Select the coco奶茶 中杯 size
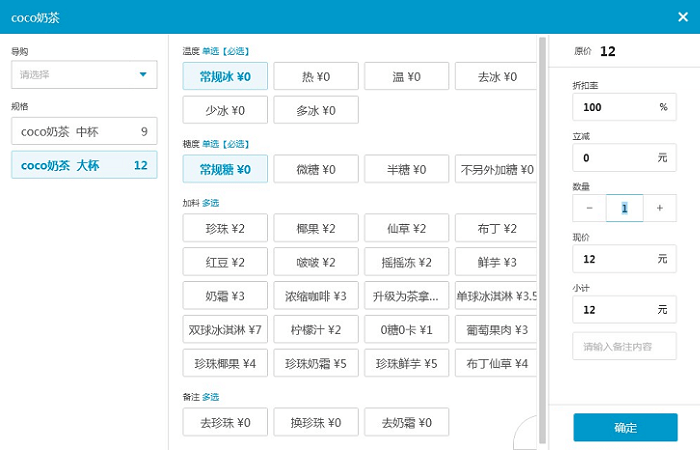This screenshot has width=700, height=450. (84, 131)
